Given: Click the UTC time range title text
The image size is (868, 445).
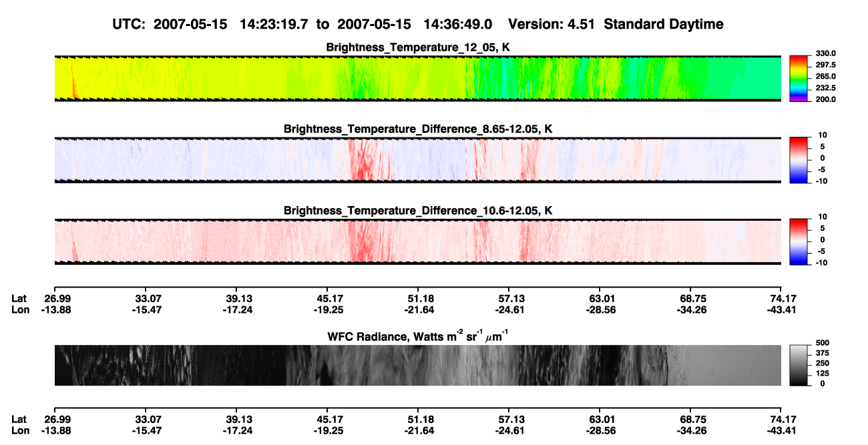Looking at the screenshot, I should point(302,24).
